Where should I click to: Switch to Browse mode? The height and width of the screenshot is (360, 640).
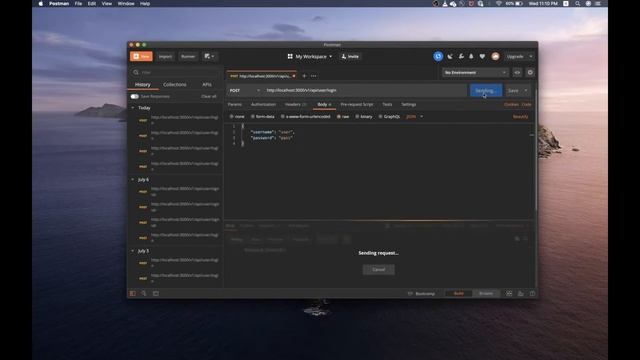(486, 293)
